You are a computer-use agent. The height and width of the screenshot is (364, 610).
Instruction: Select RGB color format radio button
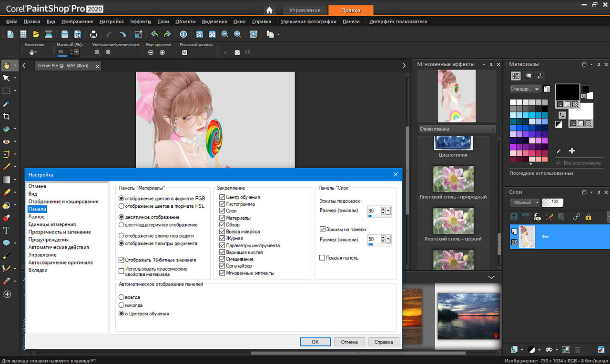click(x=121, y=198)
